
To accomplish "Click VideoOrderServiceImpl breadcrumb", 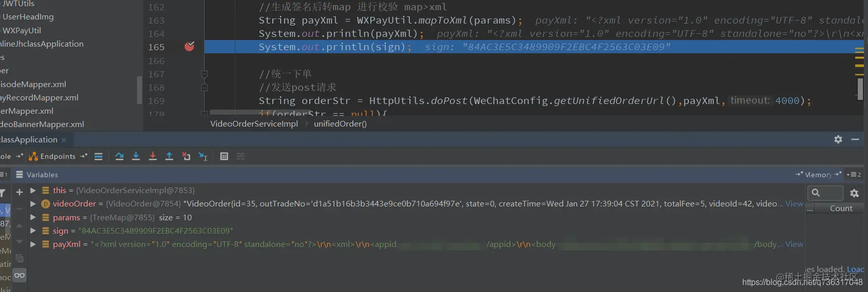I will [254, 123].
